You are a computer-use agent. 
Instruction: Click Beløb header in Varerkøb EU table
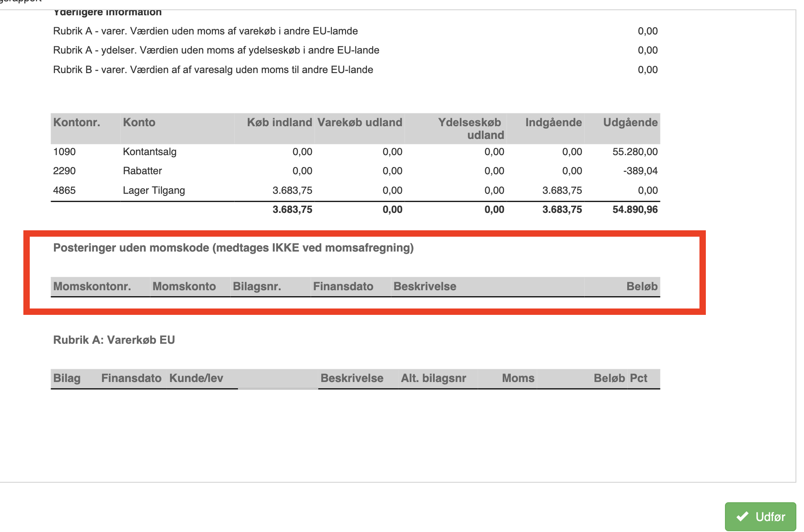click(609, 378)
